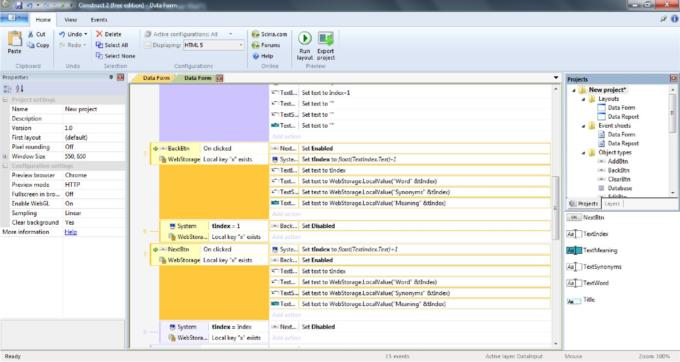Click the BackBtn event green arrow icon

click(155, 149)
